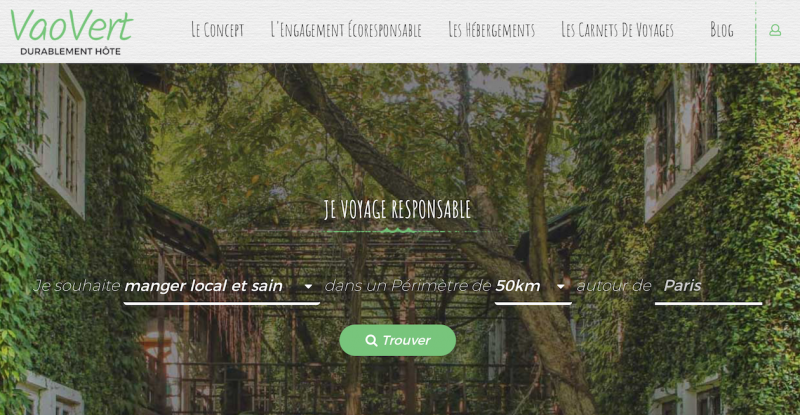The height and width of the screenshot is (415, 800).
Task: Click the green Trouver button
Action: click(397, 340)
